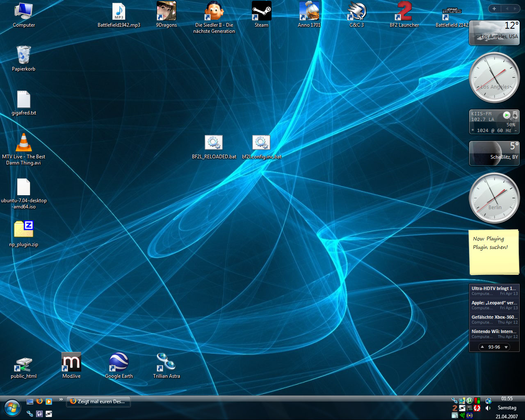Image resolution: width=525 pixels, height=420 pixels.
Task: Click the Razer green tray icon
Action: click(x=462, y=415)
